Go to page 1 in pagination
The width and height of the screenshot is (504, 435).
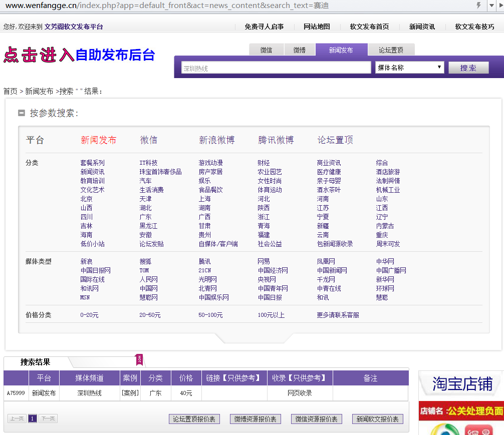pos(33,418)
